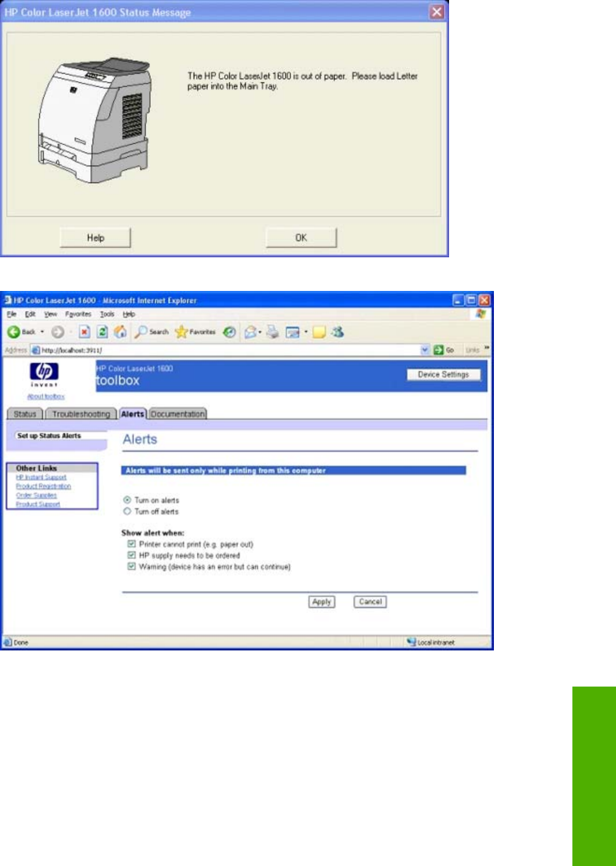This screenshot has width=616, height=866.
Task: Open the History toolbar icon
Action: pyautogui.click(x=230, y=332)
